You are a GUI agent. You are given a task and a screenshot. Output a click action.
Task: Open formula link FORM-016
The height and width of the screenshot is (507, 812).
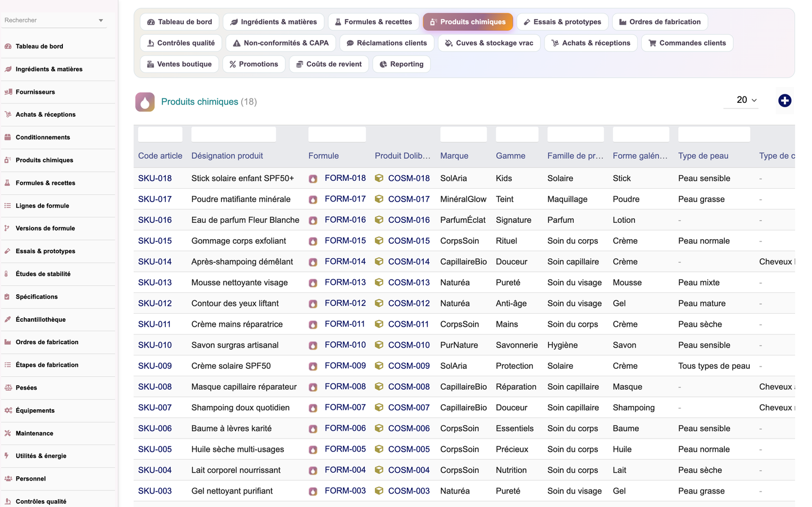(x=345, y=220)
